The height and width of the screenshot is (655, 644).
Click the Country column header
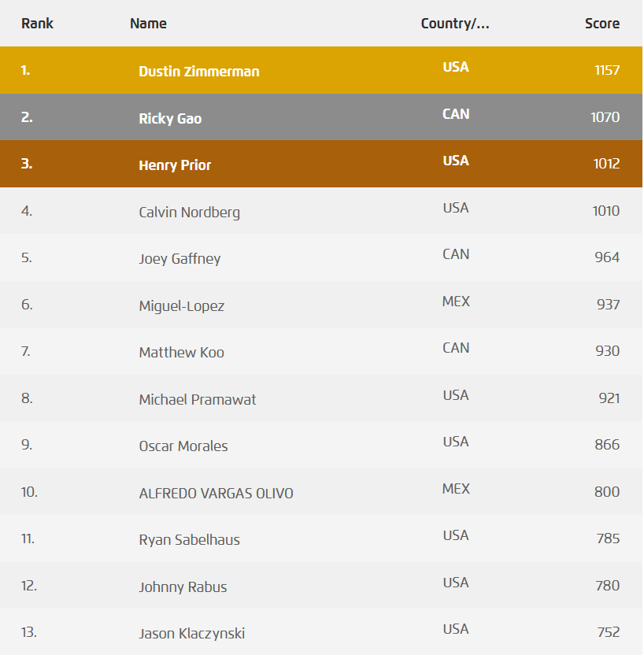455,23
